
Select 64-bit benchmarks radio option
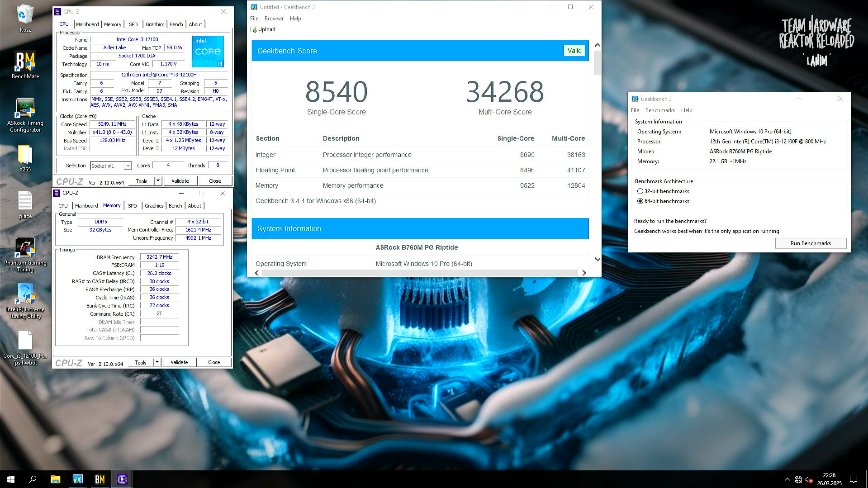point(640,201)
